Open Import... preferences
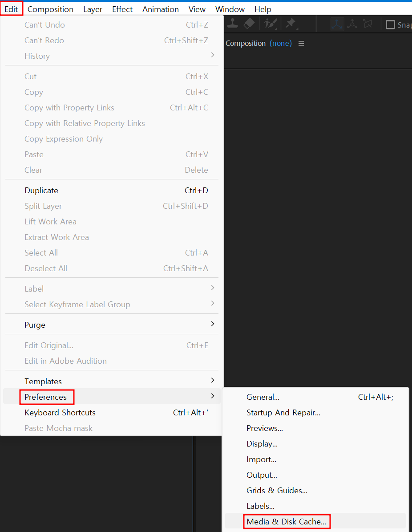Screen dimensions: 412x532 tap(315, 459)
